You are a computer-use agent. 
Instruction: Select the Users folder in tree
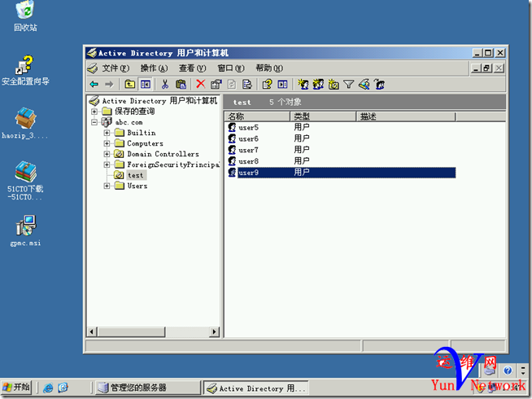coord(137,186)
